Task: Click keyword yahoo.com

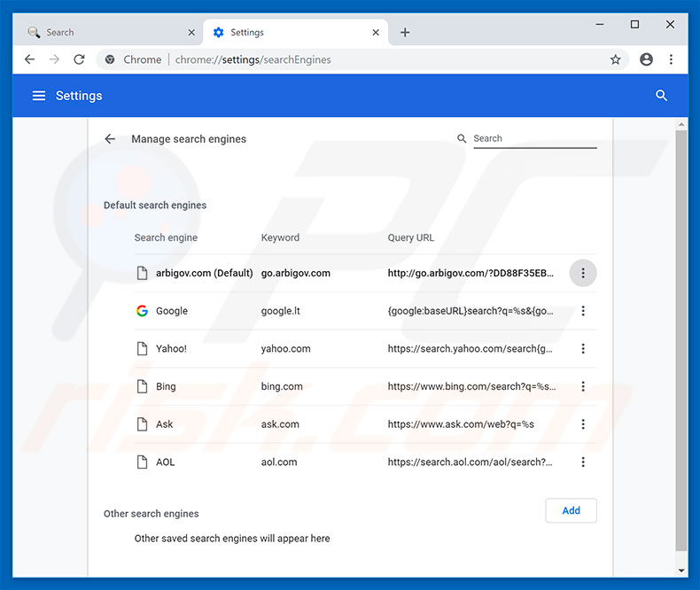Action: point(285,348)
